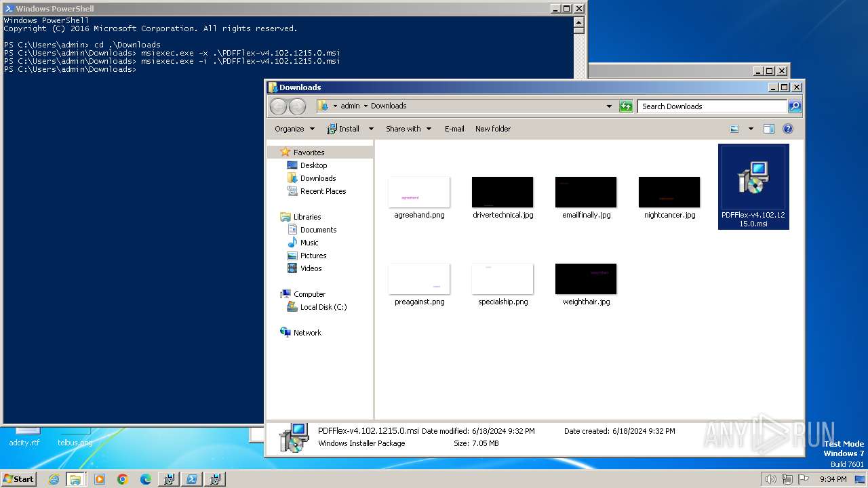Switch to first Windows Installer taskbar button
Viewport: 868px width, 488px height.
[169, 479]
